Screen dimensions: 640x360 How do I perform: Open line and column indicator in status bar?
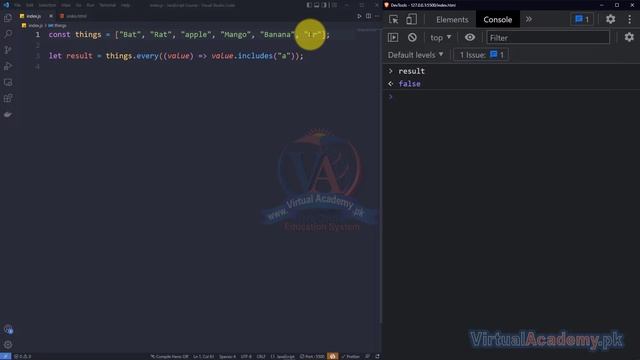[x=203, y=356]
